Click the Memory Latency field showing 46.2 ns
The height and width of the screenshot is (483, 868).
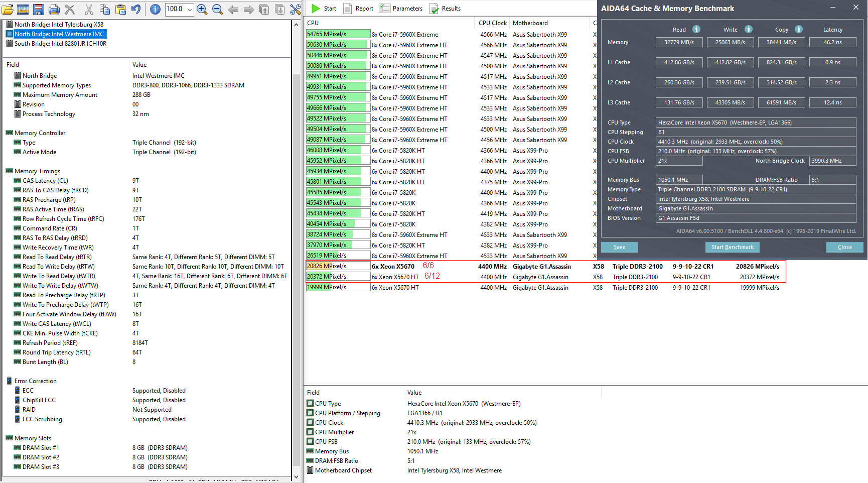[832, 42]
